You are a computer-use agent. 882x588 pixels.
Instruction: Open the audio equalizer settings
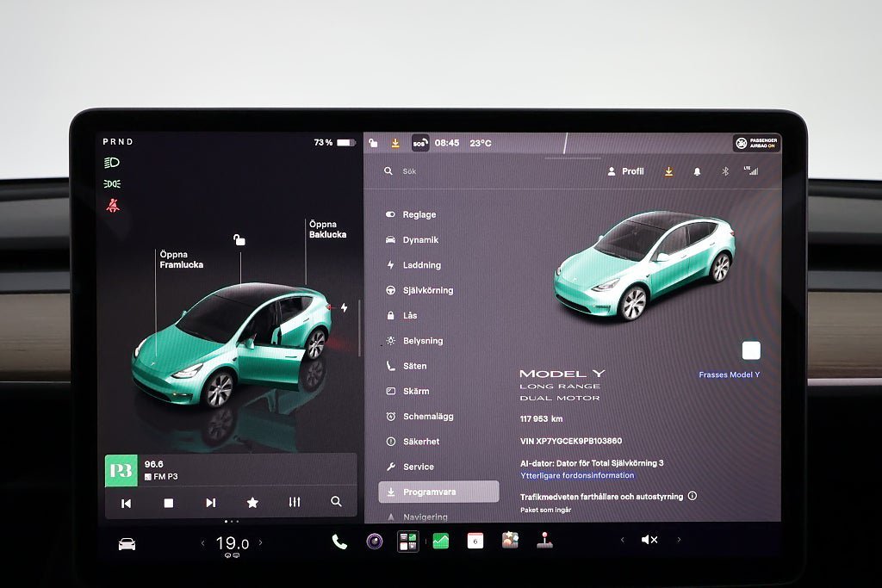tap(295, 502)
